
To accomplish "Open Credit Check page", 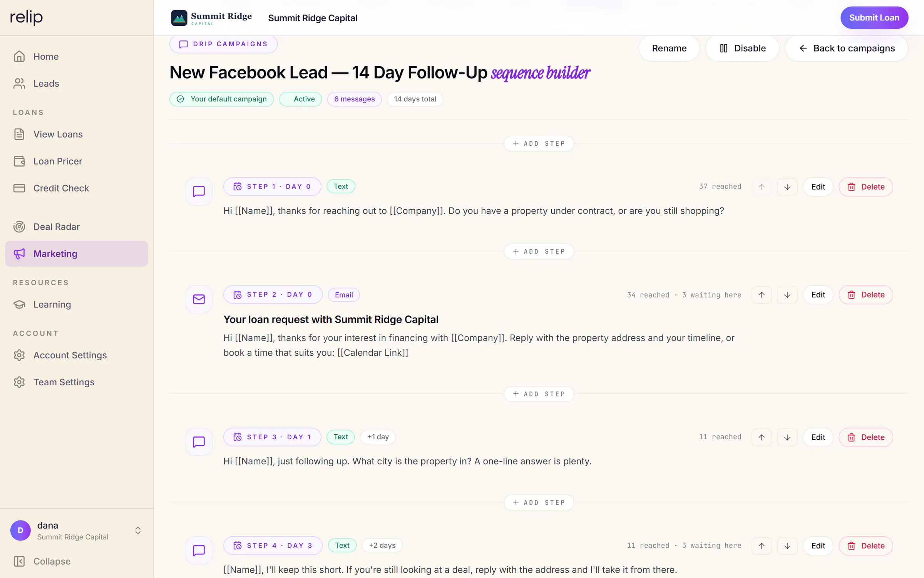I will [x=77, y=188].
